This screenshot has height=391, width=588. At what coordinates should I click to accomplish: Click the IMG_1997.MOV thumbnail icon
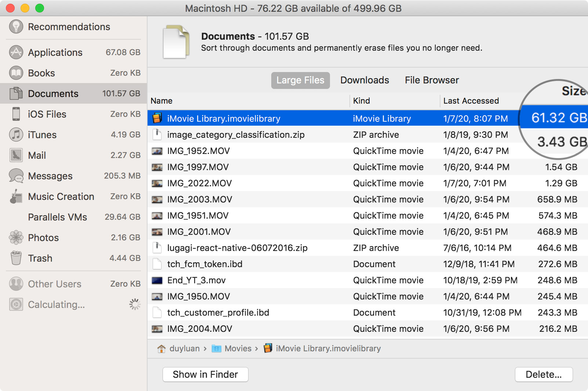[x=157, y=167]
